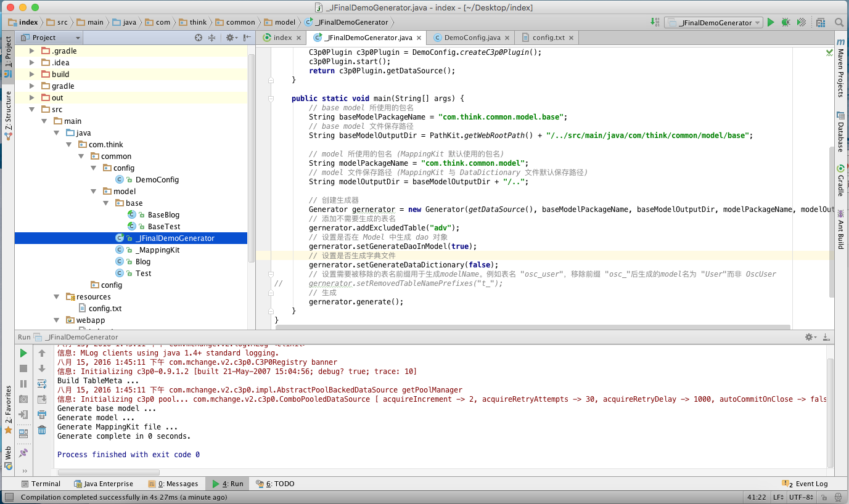Start debugging with the green bug icon
This screenshot has width=849, height=504.
tap(785, 22)
